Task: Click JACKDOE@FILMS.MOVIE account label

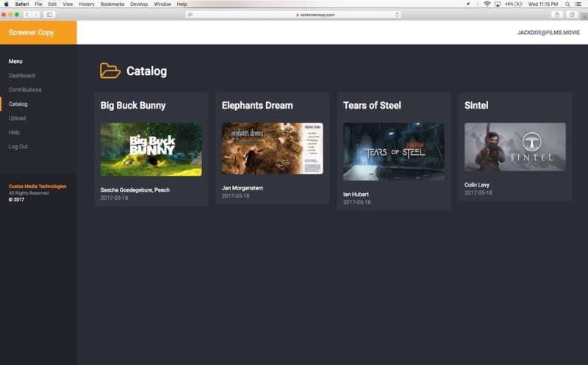Action: [x=548, y=32]
